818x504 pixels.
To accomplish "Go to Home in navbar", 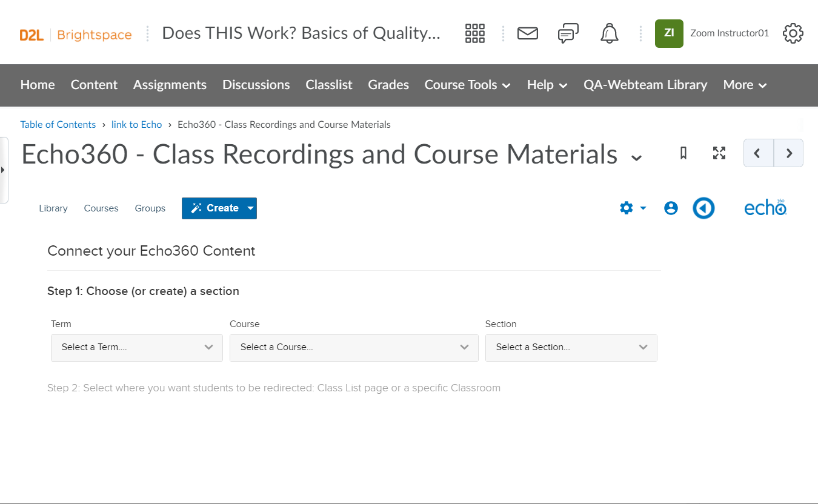I will 38,85.
